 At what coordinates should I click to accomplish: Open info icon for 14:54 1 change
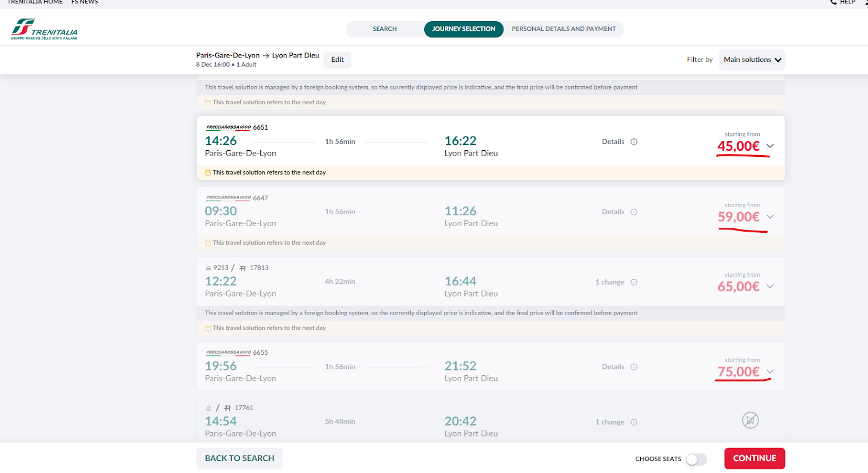click(634, 422)
